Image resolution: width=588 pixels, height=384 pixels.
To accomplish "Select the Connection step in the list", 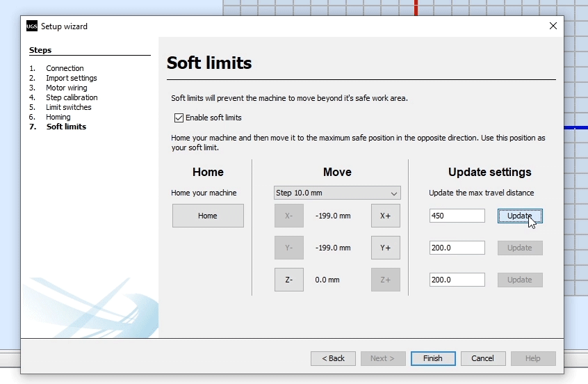I will pyautogui.click(x=65, y=68).
